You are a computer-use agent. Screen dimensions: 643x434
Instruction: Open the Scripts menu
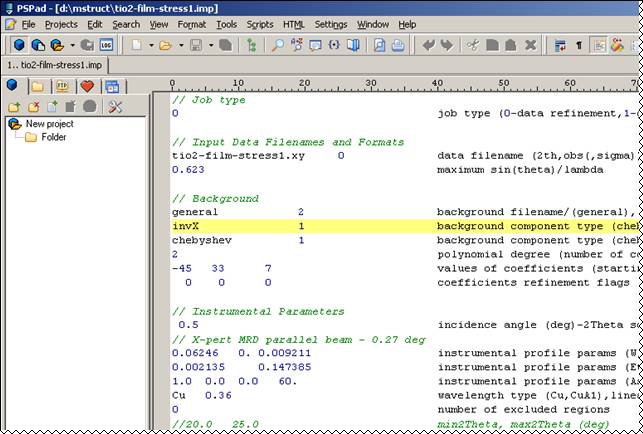260,25
